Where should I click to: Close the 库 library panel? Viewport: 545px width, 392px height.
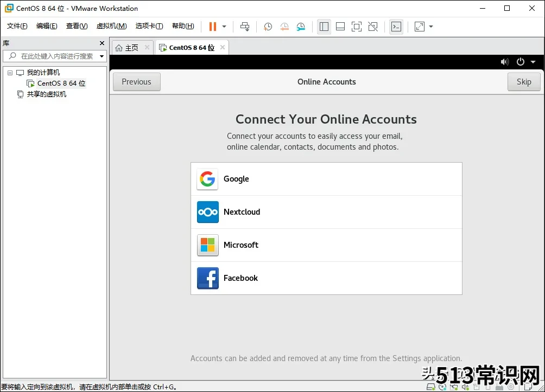[102, 43]
